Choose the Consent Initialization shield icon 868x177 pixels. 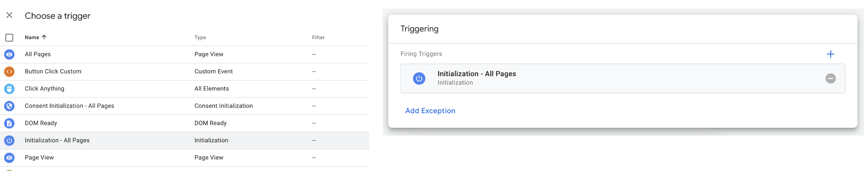(9, 106)
